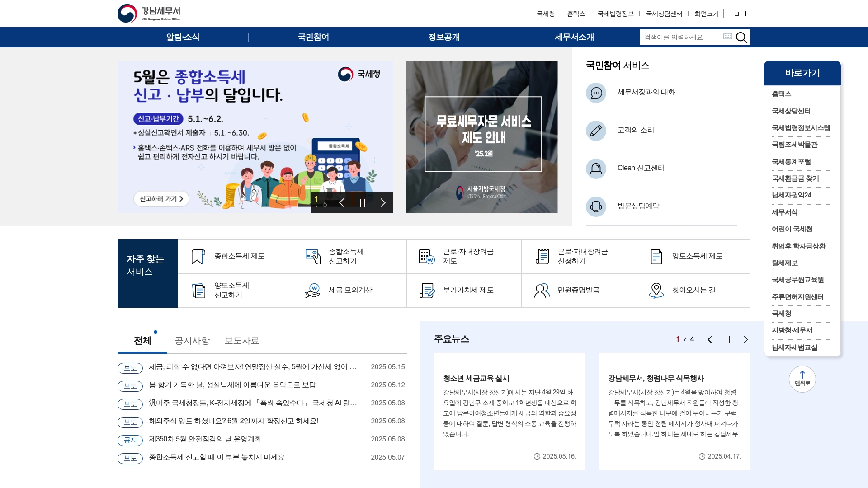This screenshot has width=868, height=488.
Task: Click the Clean 신고센터 bell icon
Action: pos(596,169)
